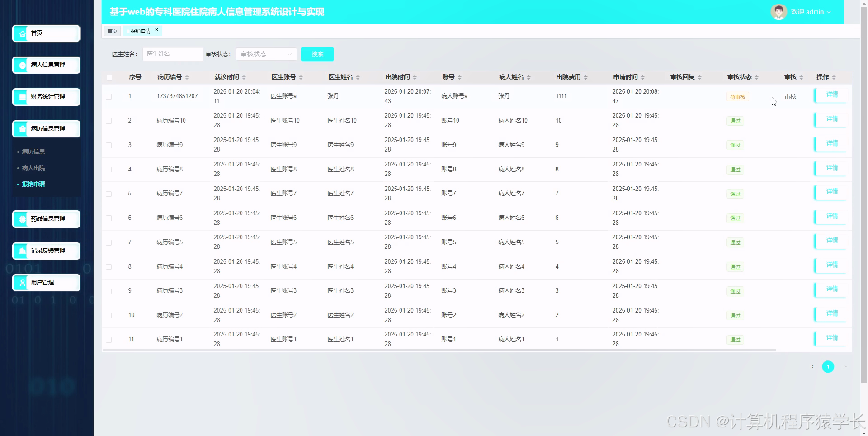This screenshot has width=868, height=436.
Task: Sort by 审核回复 column arrows
Action: (x=699, y=77)
